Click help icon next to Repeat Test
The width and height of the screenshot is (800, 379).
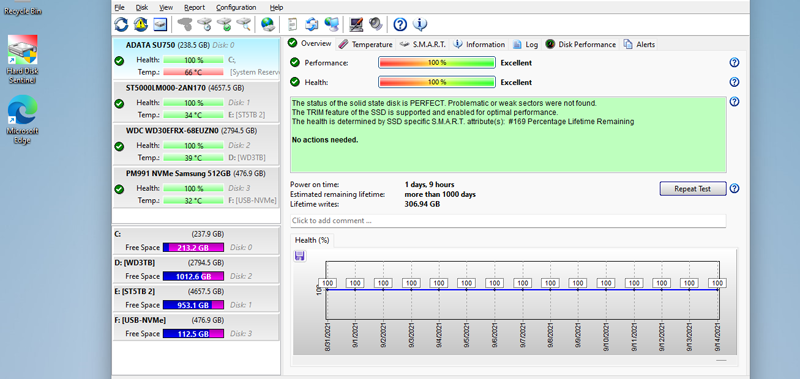click(734, 189)
